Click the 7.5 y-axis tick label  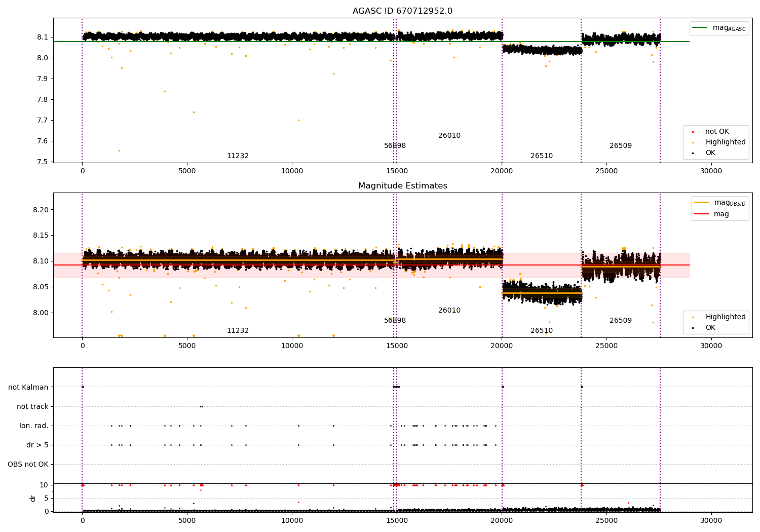pyautogui.click(x=43, y=162)
